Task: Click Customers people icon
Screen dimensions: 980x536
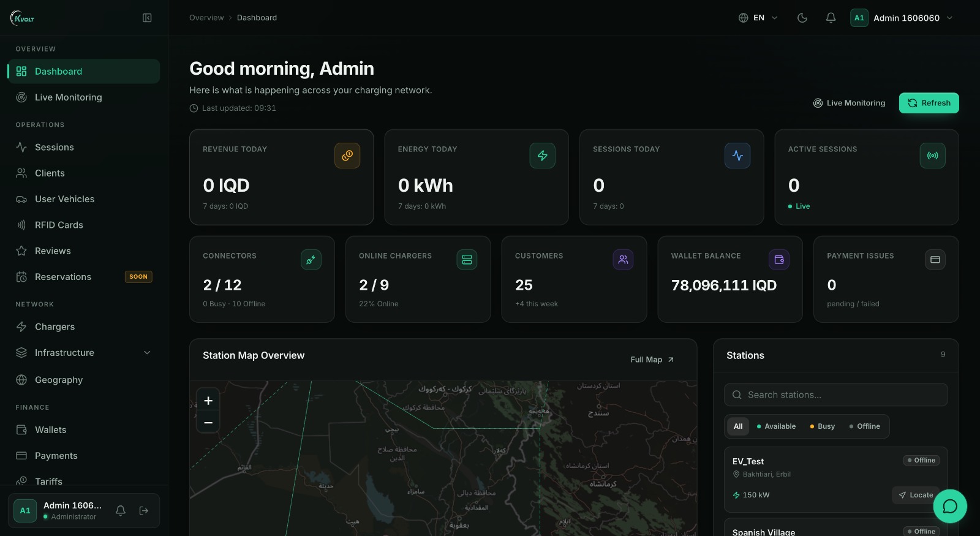Action: [623, 260]
